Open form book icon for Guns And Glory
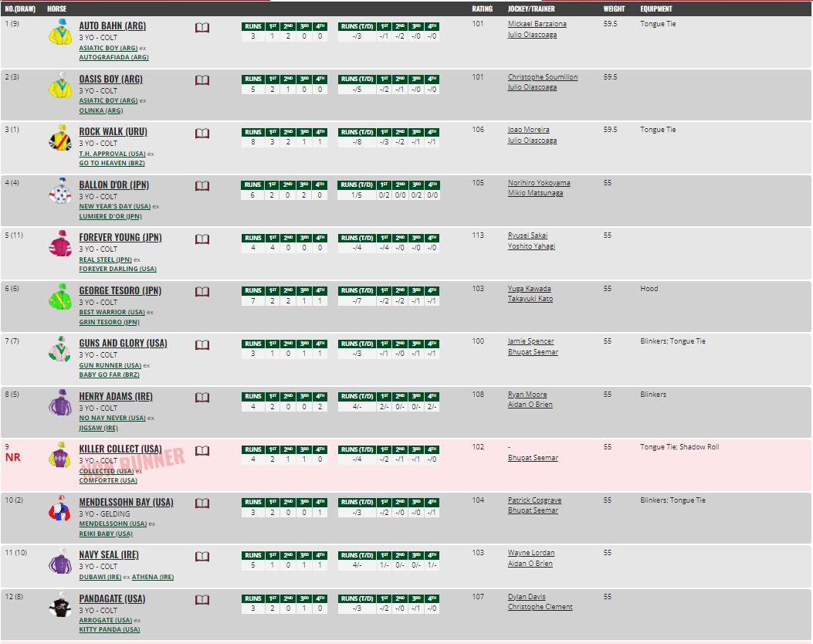 click(202, 345)
